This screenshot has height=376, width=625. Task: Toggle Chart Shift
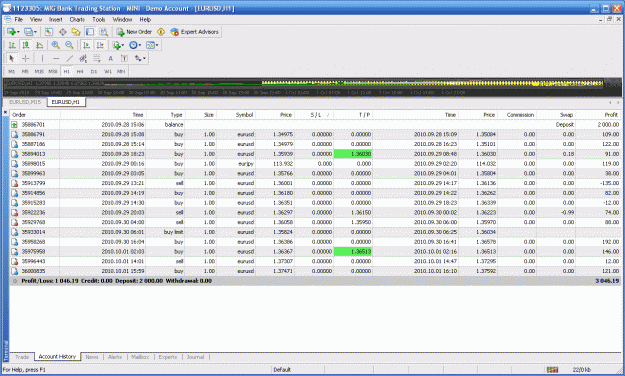(x=100, y=45)
